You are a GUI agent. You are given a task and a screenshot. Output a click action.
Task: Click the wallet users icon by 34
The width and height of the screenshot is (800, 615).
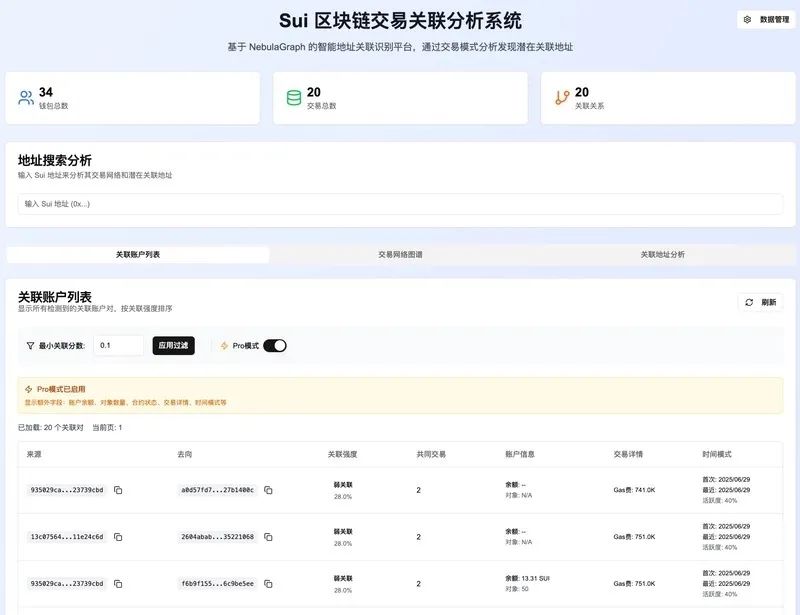pyautogui.click(x=26, y=97)
